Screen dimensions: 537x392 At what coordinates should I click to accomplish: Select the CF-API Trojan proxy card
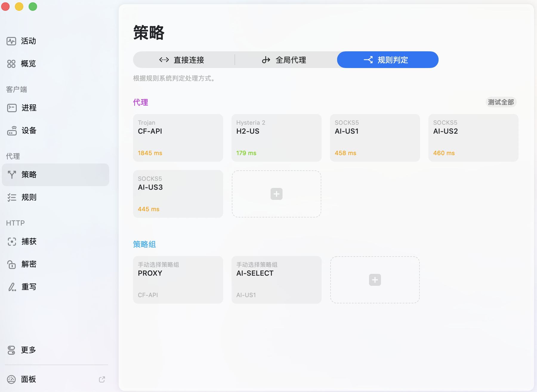pos(178,138)
